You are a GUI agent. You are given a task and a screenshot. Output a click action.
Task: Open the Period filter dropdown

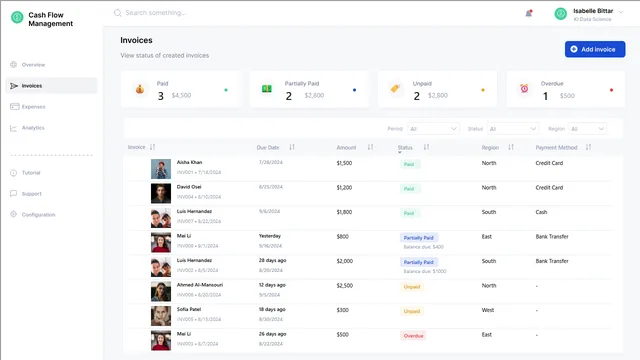coord(433,129)
